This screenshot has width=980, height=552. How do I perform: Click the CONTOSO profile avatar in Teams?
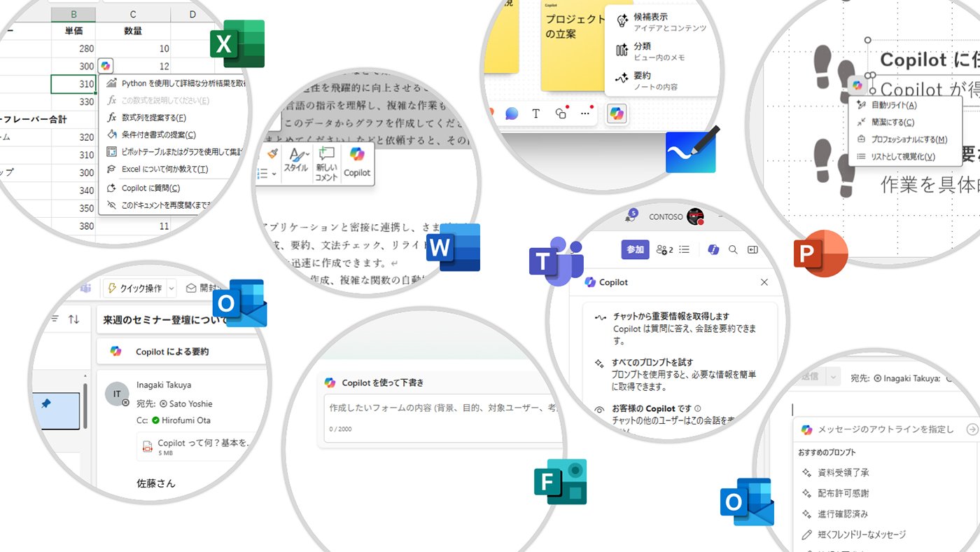coord(695,217)
